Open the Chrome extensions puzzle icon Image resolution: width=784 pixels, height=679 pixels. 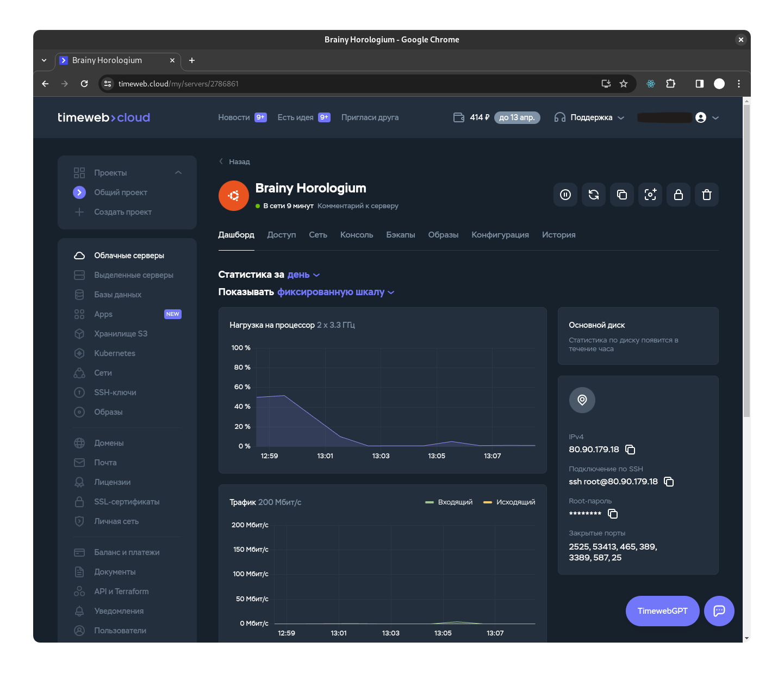click(671, 84)
